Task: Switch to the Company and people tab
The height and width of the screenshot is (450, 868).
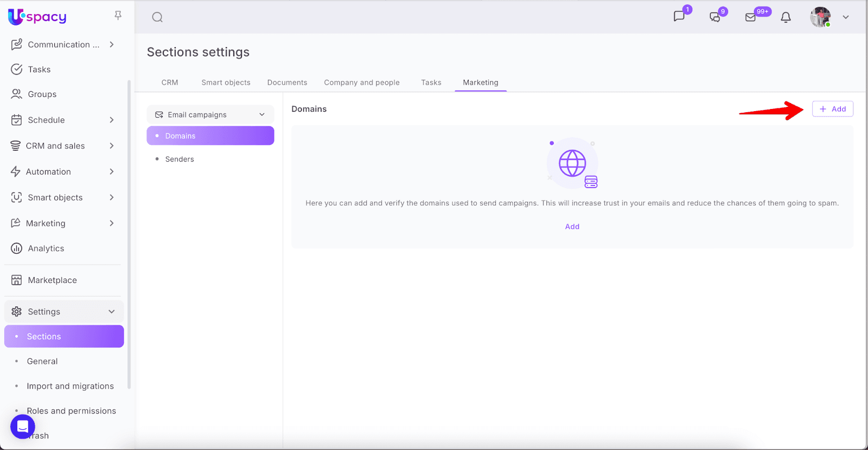Action: (x=361, y=82)
